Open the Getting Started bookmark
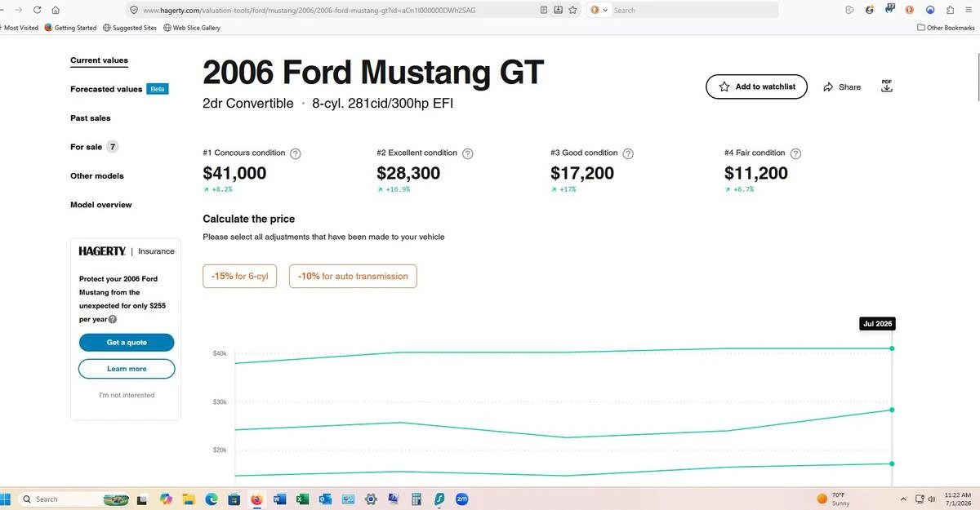Screen dimensions: 980x510 [71, 28]
